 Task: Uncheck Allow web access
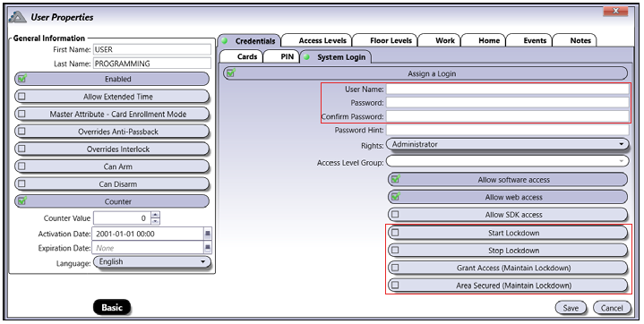point(508,197)
